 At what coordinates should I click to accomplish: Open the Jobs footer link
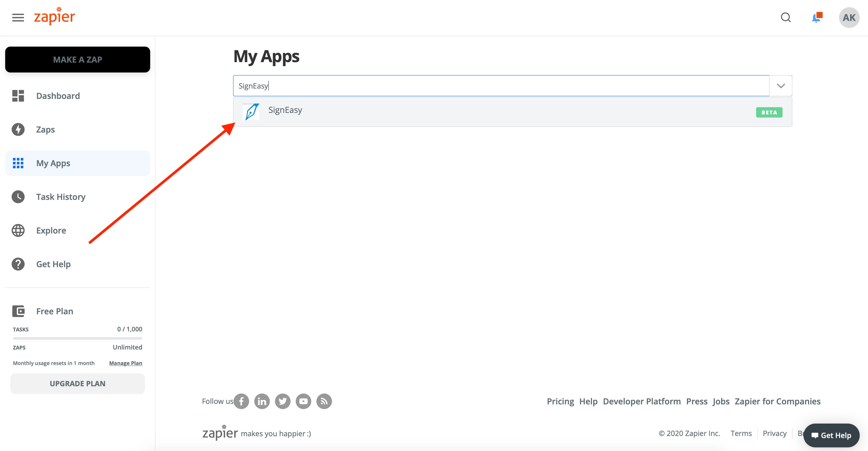[721, 402]
